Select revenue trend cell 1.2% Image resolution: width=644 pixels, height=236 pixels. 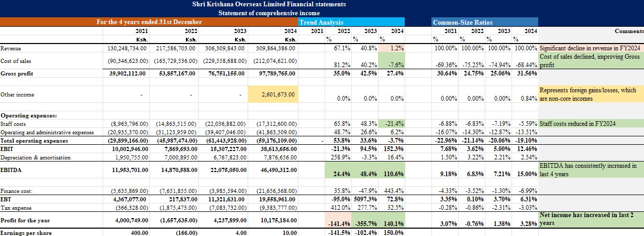point(392,48)
